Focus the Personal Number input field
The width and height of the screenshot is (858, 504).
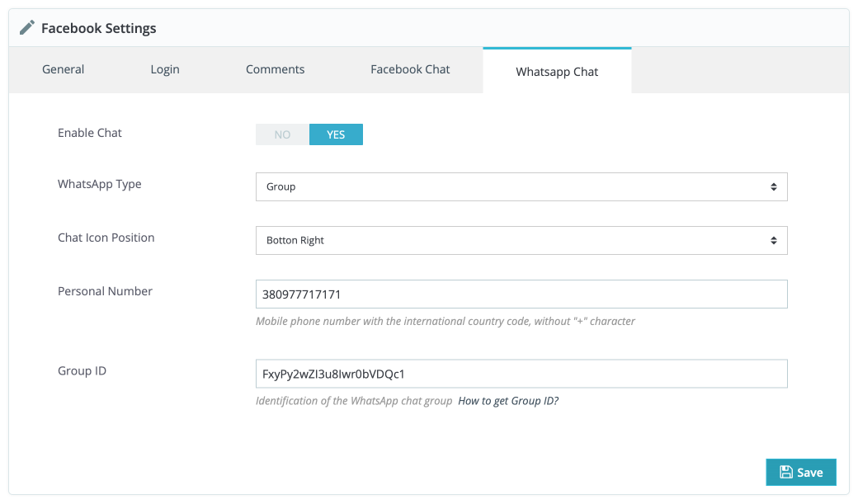521,294
